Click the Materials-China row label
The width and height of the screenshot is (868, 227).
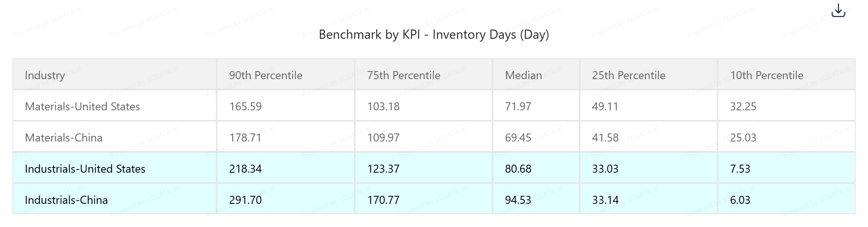tap(64, 137)
